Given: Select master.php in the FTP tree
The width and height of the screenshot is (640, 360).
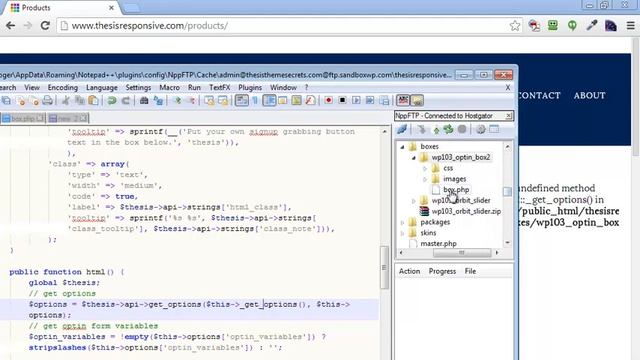Looking at the screenshot, I should [438, 244].
